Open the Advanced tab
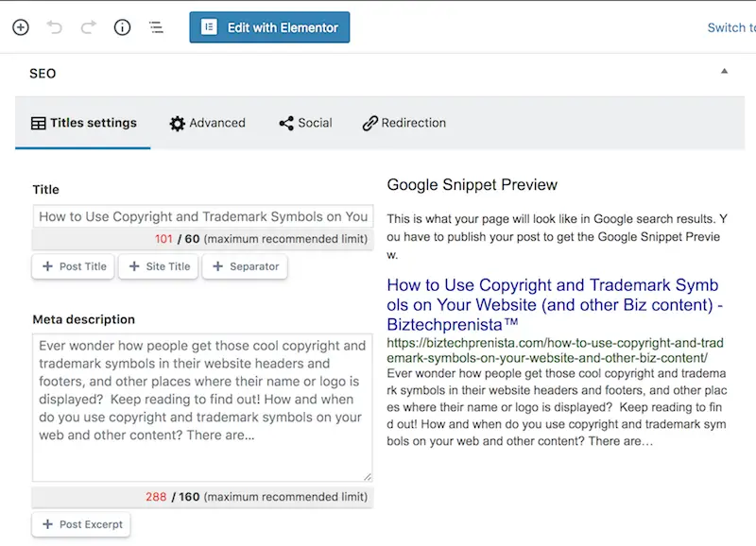This screenshot has height=546, width=756. click(207, 123)
